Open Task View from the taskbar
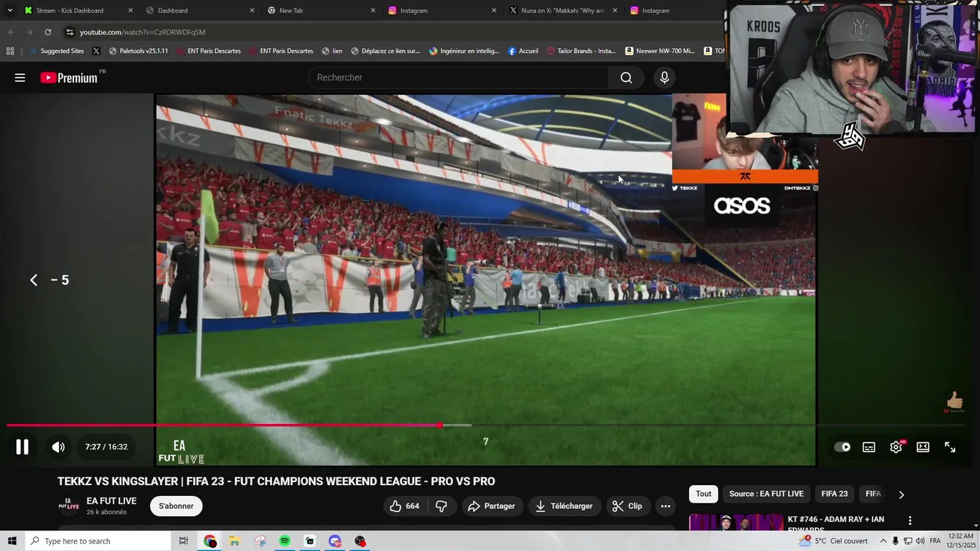 tap(183, 541)
